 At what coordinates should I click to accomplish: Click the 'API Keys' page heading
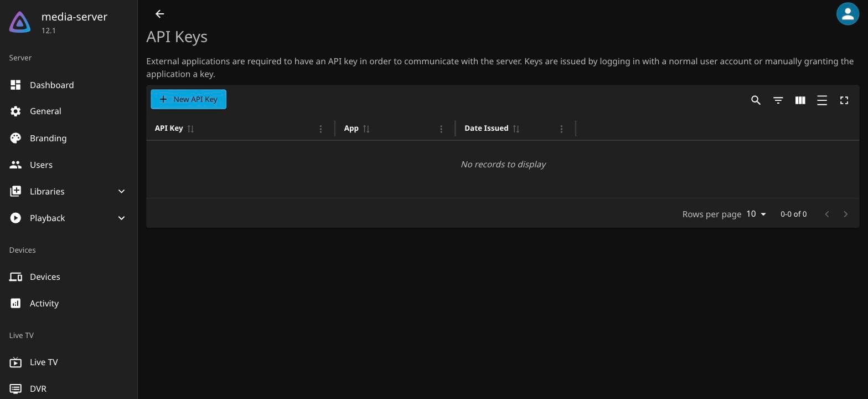coord(177,37)
